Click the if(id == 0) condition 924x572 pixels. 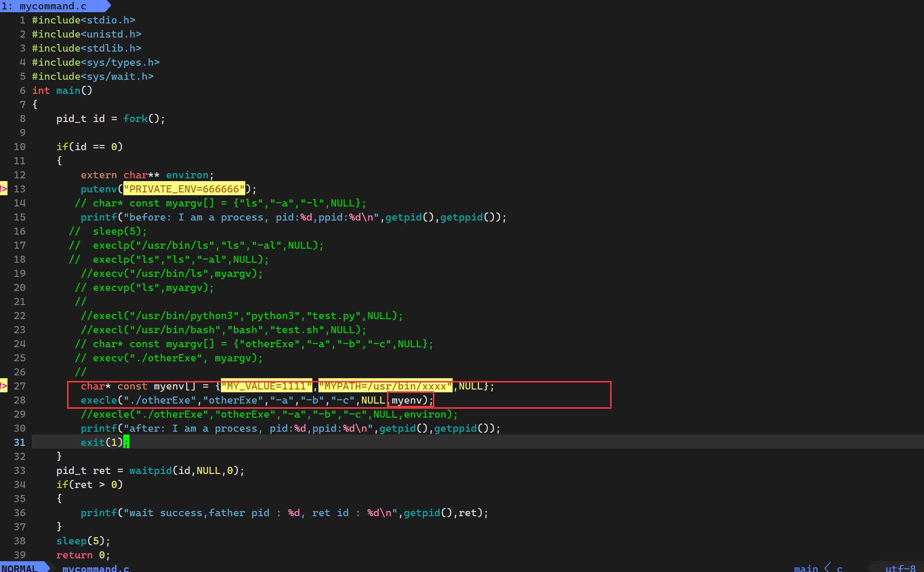[x=90, y=147]
